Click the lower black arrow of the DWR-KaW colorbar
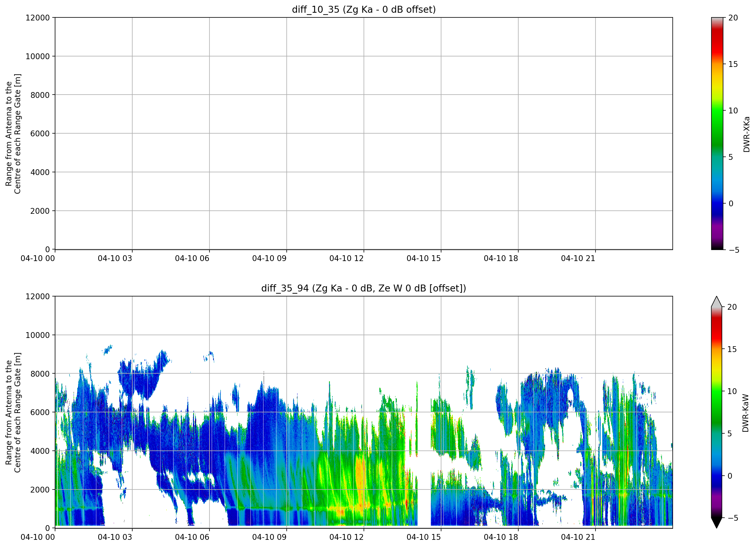The height and width of the screenshot is (547, 756). point(716,523)
